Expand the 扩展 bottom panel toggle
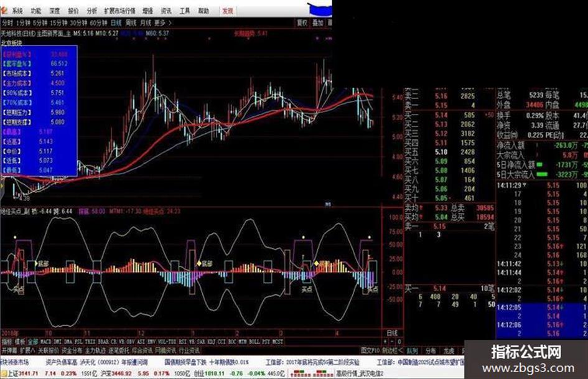The image size is (588, 379). (27, 350)
